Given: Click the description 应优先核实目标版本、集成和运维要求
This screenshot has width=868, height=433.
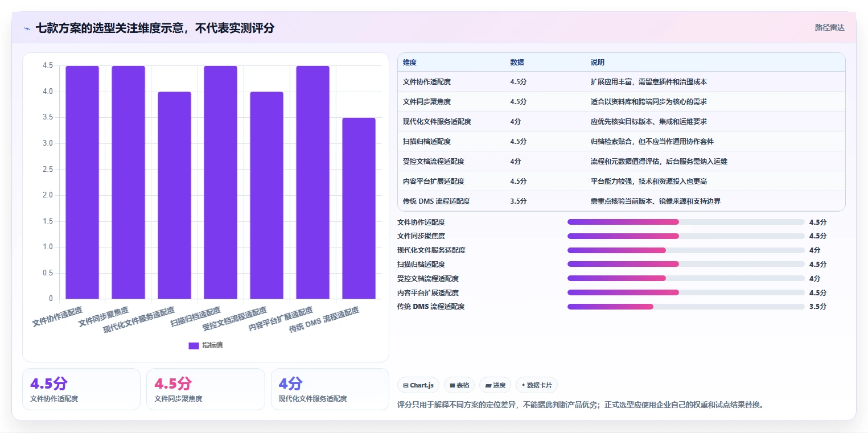Looking at the screenshot, I should (649, 122).
